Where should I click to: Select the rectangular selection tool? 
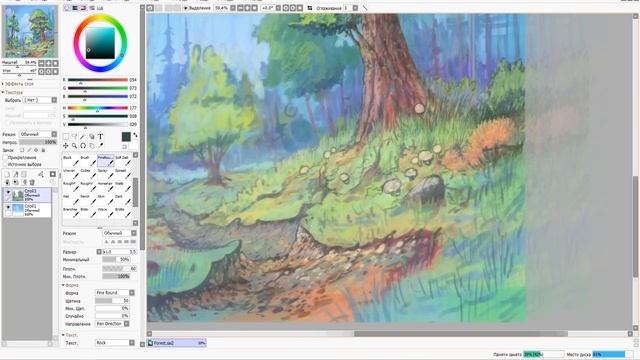[66, 136]
